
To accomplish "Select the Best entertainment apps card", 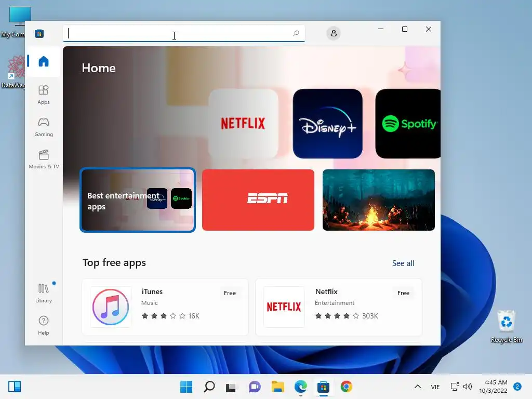I will 138,200.
